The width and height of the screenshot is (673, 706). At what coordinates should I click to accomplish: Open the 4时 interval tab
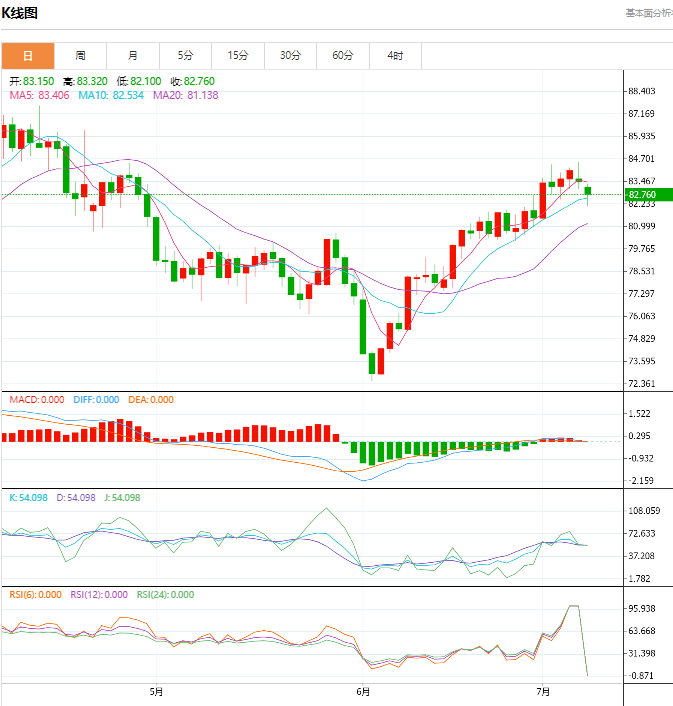395,56
